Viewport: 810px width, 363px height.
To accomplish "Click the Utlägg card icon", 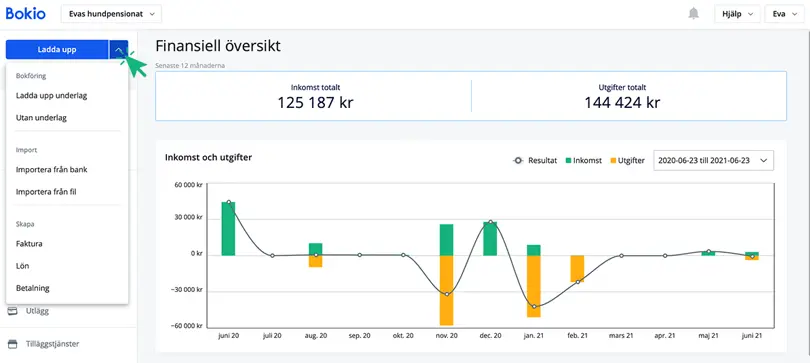I will [12, 311].
